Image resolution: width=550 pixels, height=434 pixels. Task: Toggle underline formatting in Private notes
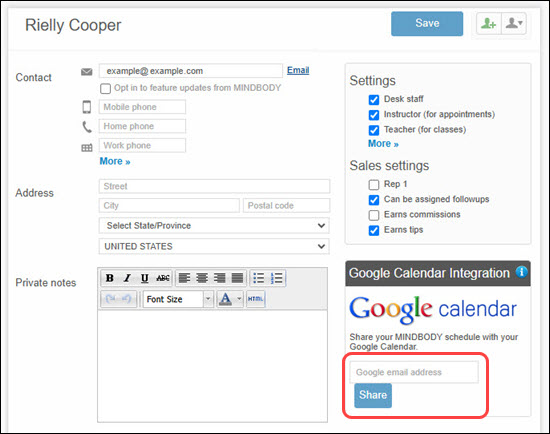coord(145,278)
